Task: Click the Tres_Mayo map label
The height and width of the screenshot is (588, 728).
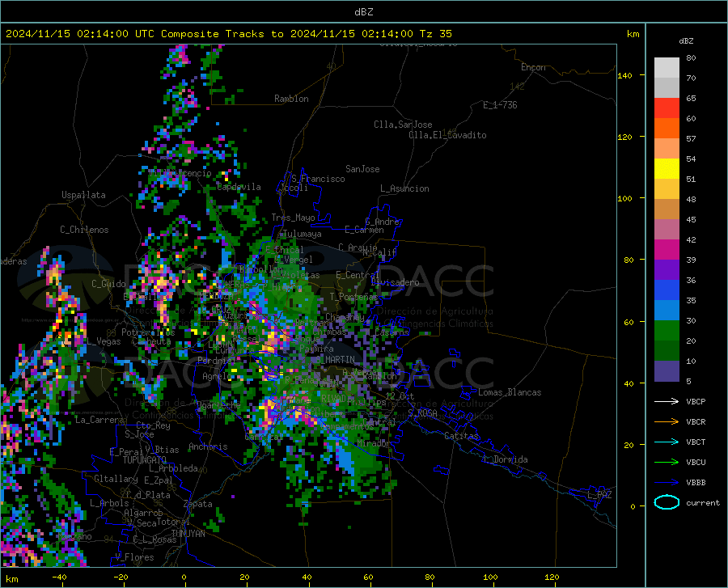Action: [293, 218]
